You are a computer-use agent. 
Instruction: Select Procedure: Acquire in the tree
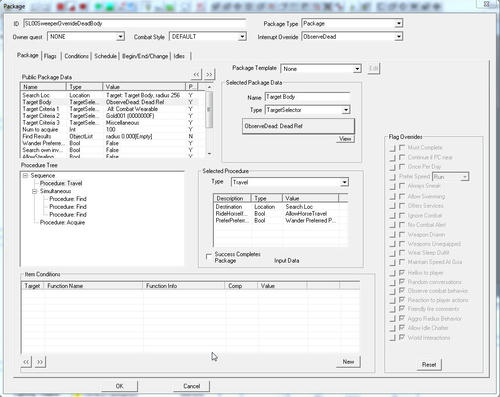point(62,222)
